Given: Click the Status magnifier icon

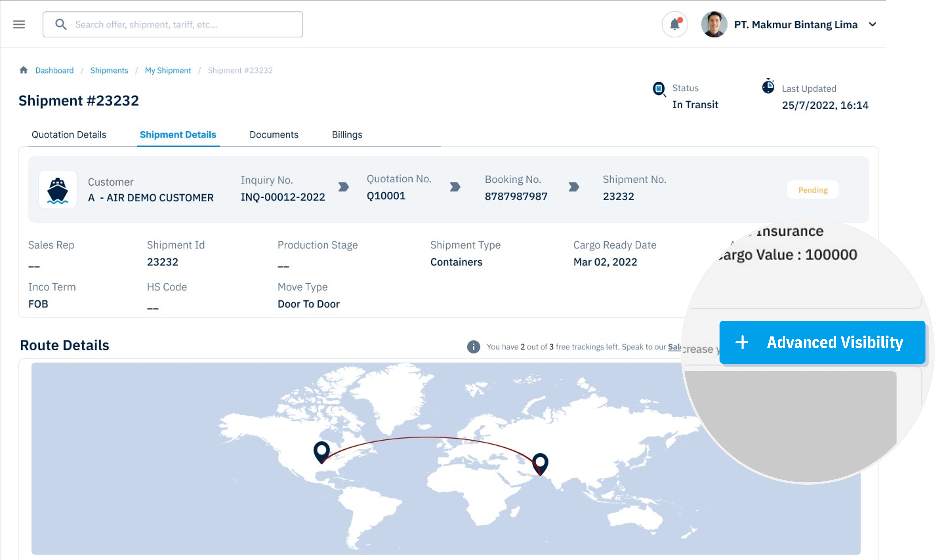Looking at the screenshot, I should coord(659,89).
